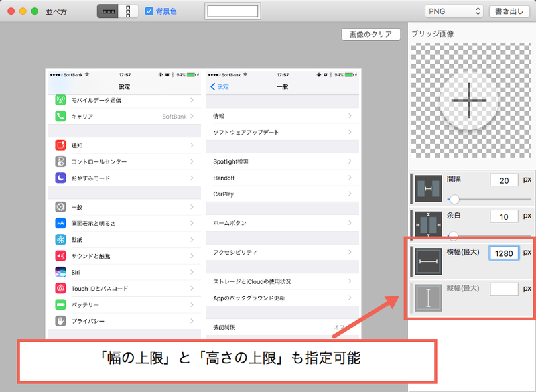The width and height of the screenshot is (536, 392).
Task: Click the General screenshot thumbnail titled 一般
Action: coord(282,204)
